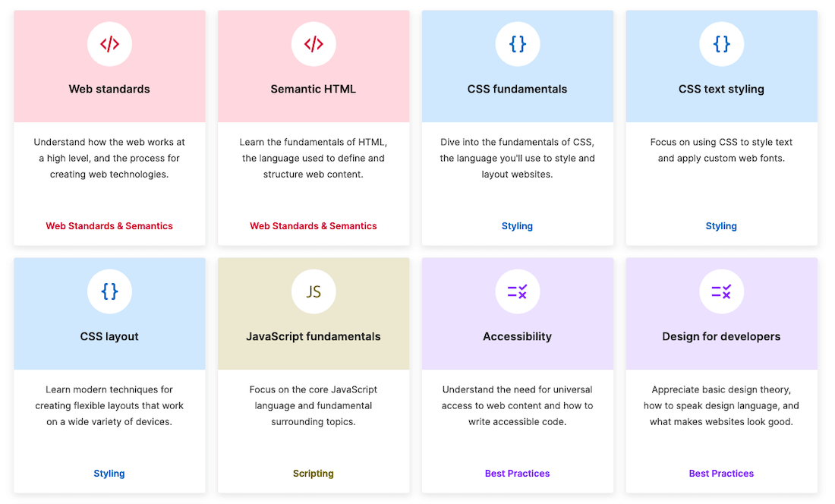
Task: Select the Web standards card title
Action: pyautogui.click(x=109, y=89)
